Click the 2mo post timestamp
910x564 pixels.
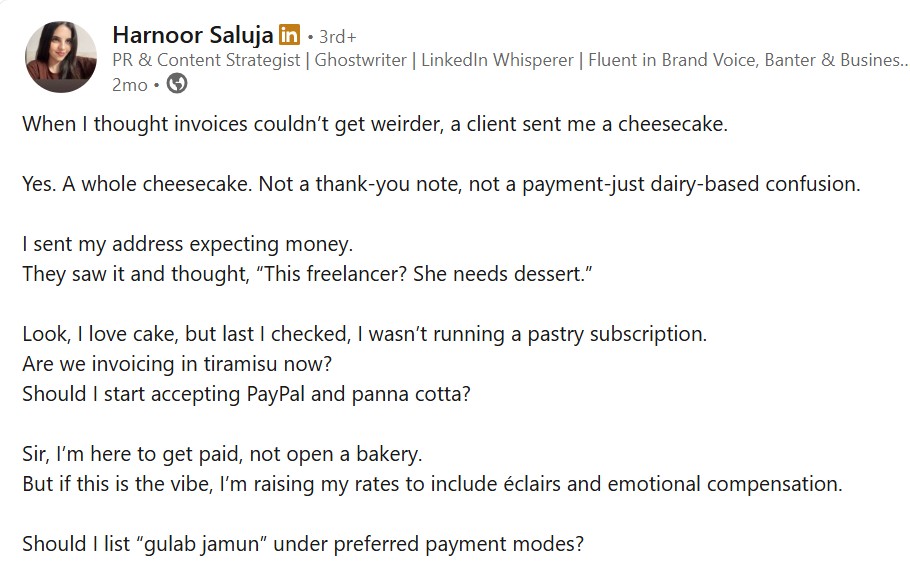(x=129, y=85)
